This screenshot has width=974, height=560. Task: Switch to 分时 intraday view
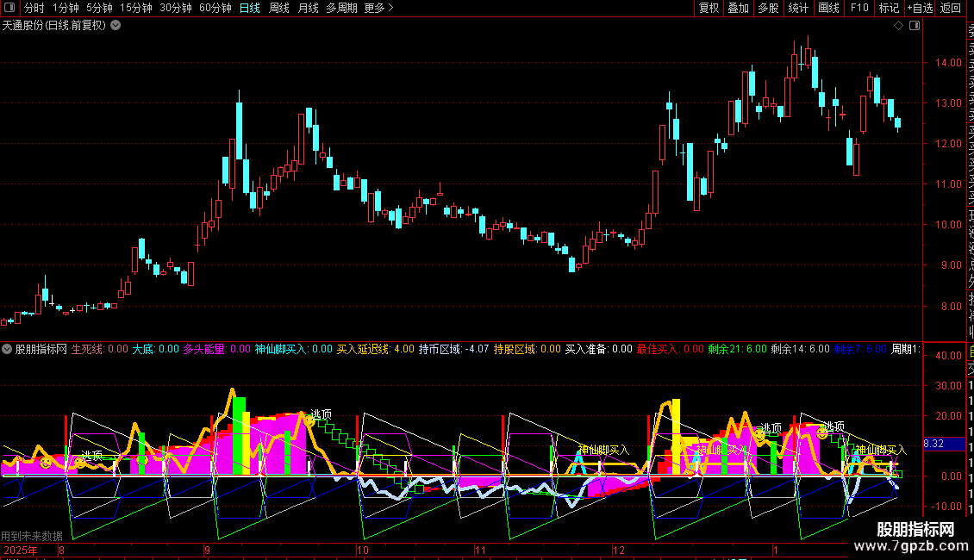pyautogui.click(x=34, y=8)
